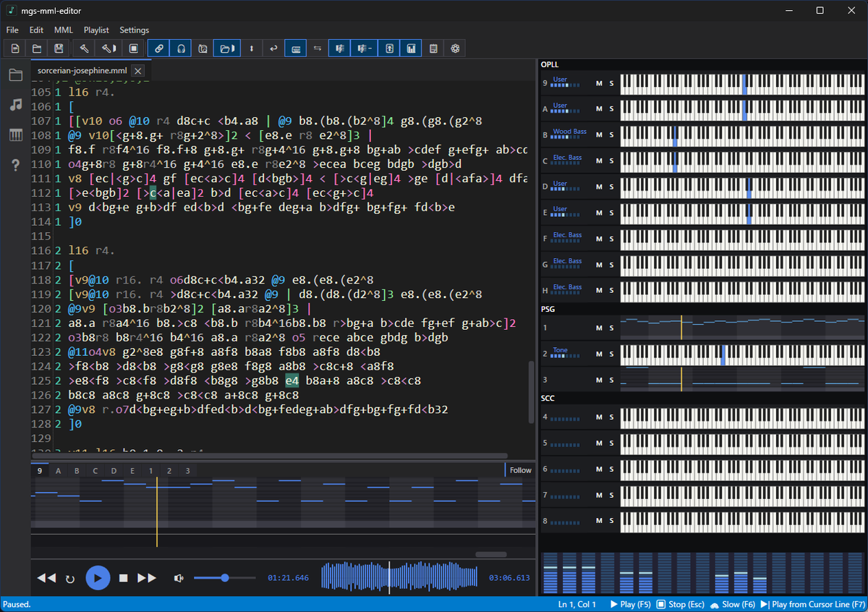Select track tab 9 in piano roll
The width and height of the screenshot is (868, 612).
[x=40, y=470]
